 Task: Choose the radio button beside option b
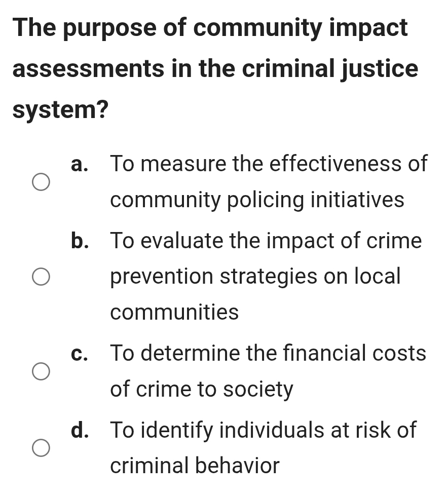[x=41, y=277]
